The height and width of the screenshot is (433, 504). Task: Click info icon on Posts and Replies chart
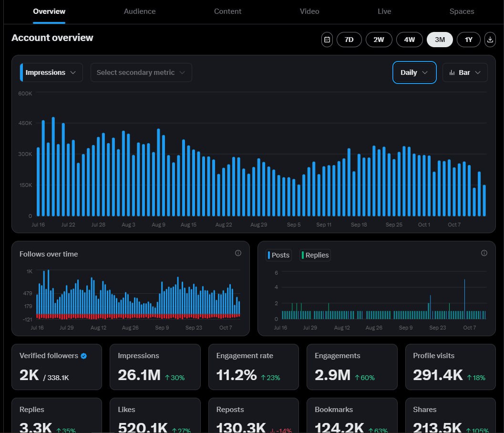484,253
